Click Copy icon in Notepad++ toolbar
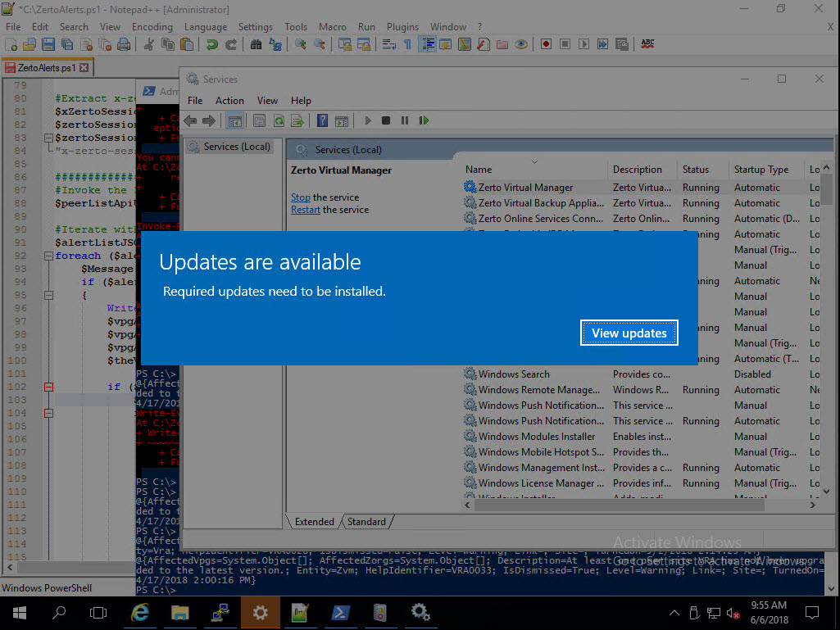The height and width of the screenshot is (630, 840). [168, 44]
